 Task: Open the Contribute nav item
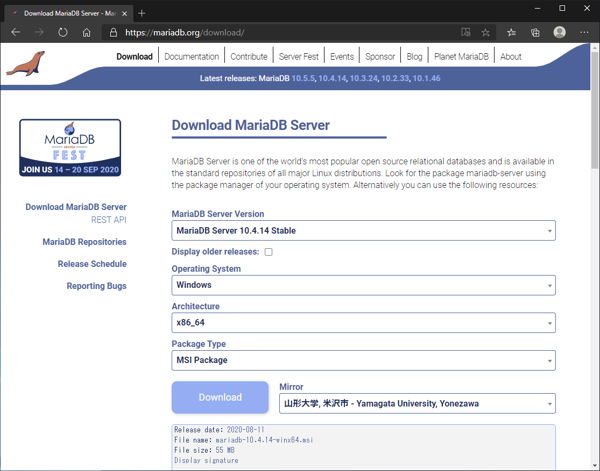point(249,57)
